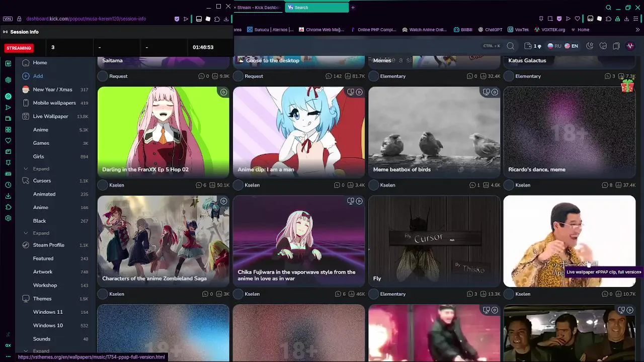This screenshot has width=644, height=362.
Task: Open Online PHP Compiler bookmark
Action: pos(373,30)
